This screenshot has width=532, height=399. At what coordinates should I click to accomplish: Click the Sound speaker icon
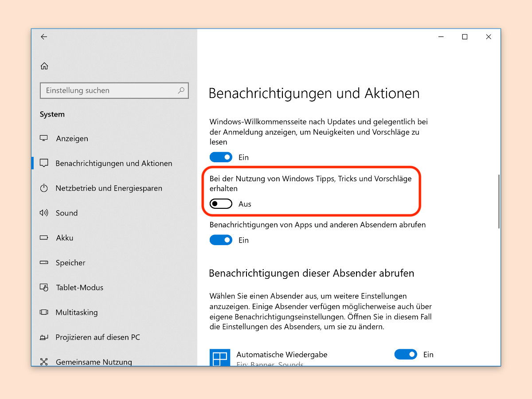click(x=44, y=213)
